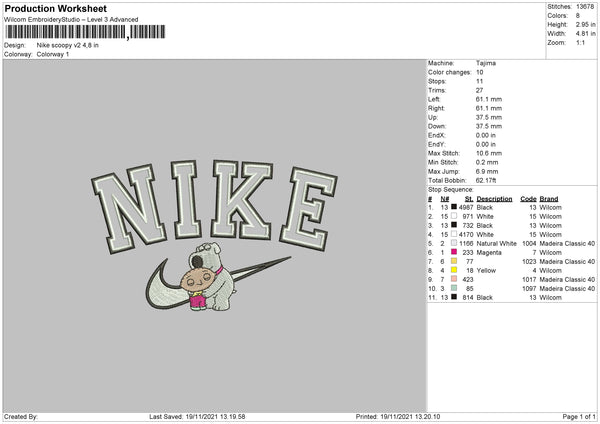This screenshot has height=424, width=600.
Task: Select the Colorway 1 value
Action: coord(53,54)
